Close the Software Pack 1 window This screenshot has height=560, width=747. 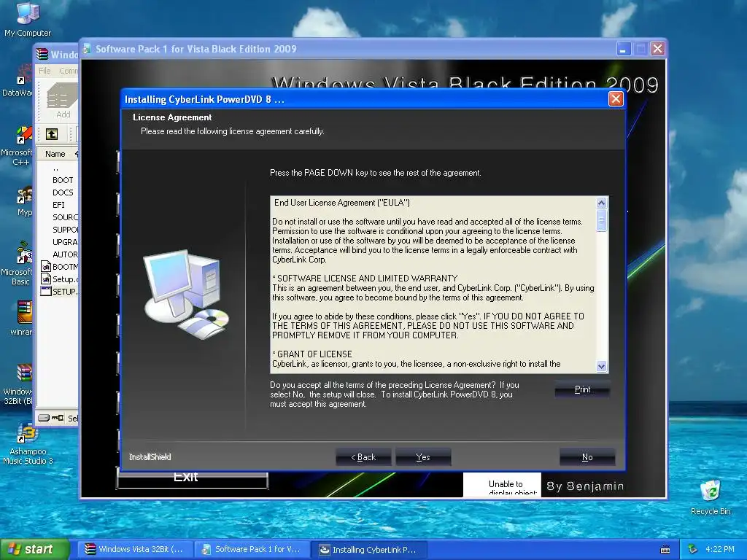coord(658,49)
